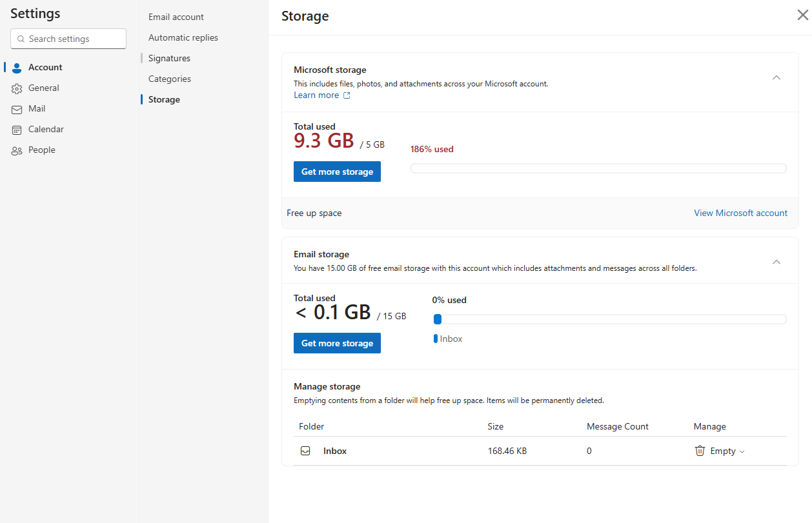Click the search magnifier icon
Image resolution: width=812 pixels, height=523 pixels.
click(21, 39)
